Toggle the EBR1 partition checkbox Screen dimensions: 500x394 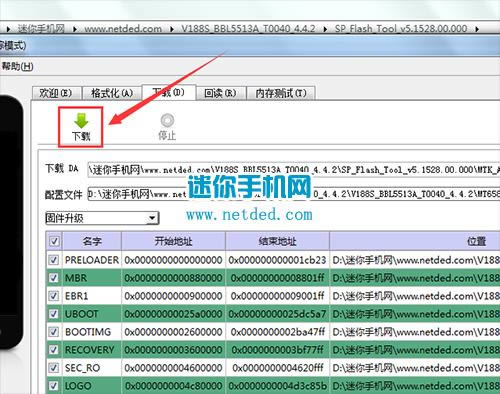click(x=54, y=296)
